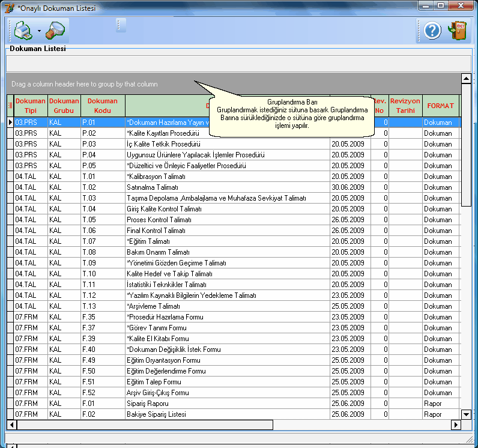Click the vertical scrollbar down arrow
This screenshot has width=478, height=448.
coord(466,414)
